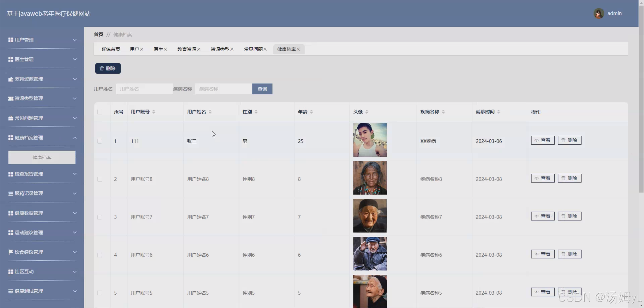Image resolution: width=644 pixels, height=308 pixels.
Task: Toggle the select-all header checkbox
Action: pyautogui.click(x=100, y=112)
